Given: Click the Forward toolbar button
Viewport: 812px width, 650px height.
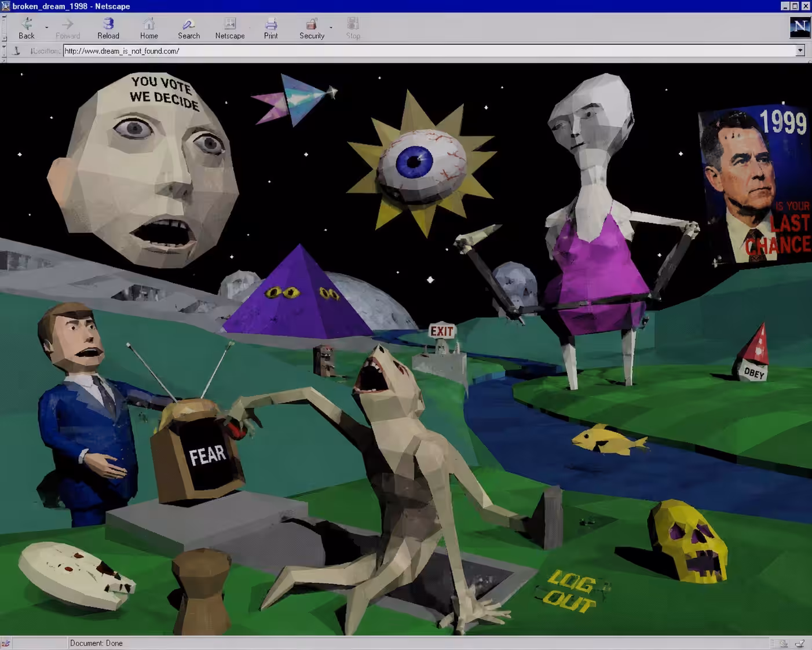Looking at the screenshot, I should (x=68, y=28).
